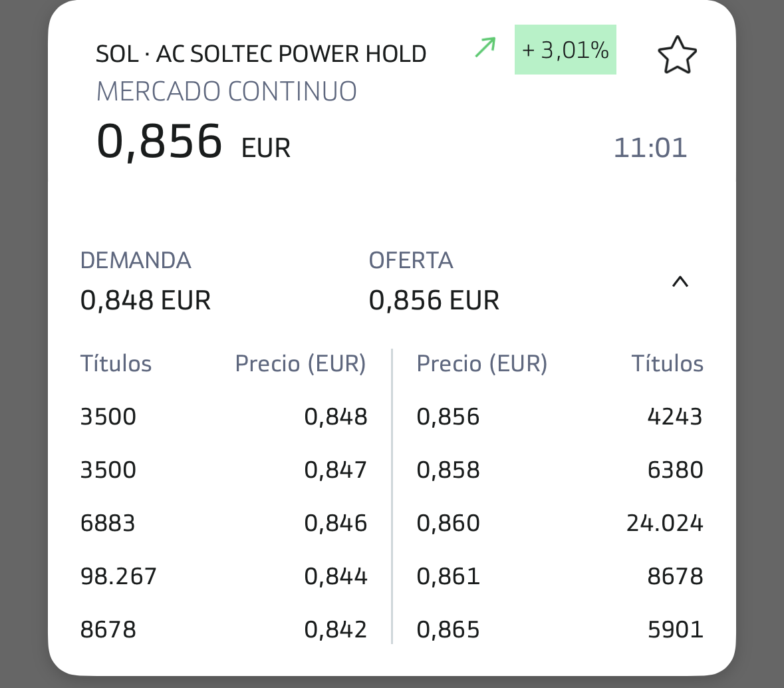Image resolution: width=784 pixels, height=688 pixels.
Task: Select ask price 0,858
Action: coord(448,470)
